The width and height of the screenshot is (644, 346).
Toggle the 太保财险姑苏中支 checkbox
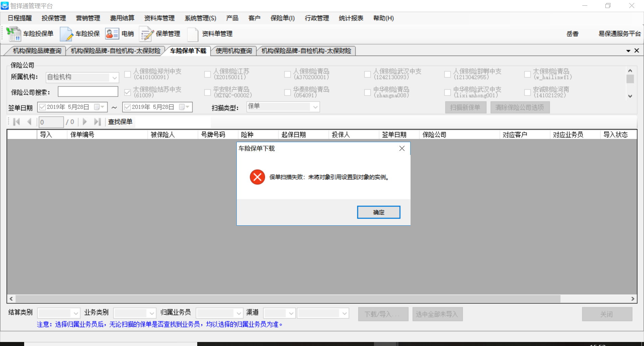click(127, 92)
